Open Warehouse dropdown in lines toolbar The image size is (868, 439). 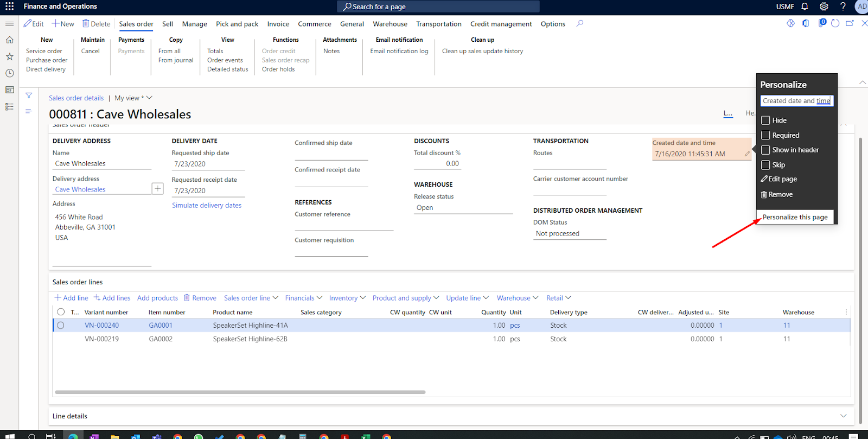click(518, 298)
